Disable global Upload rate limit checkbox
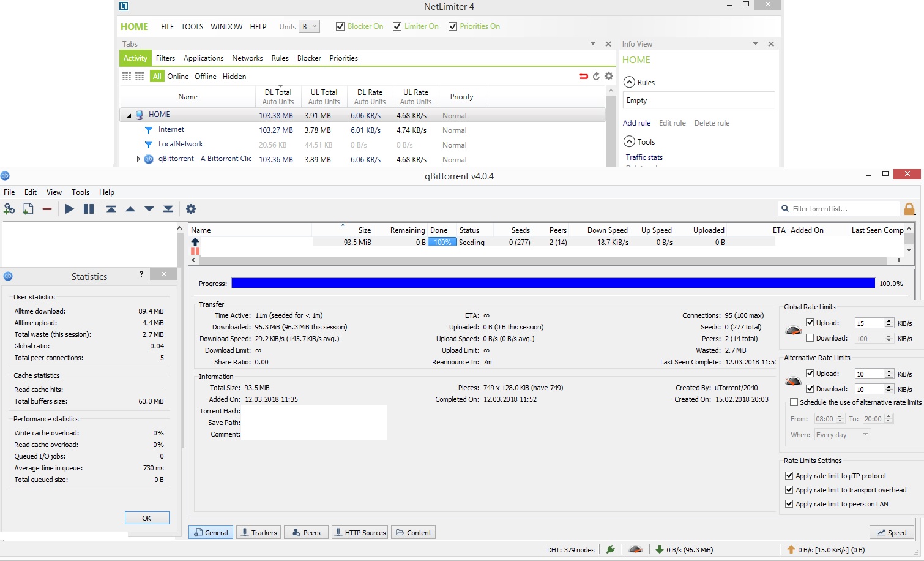This screenshot has width=924, height=561. click(810, 323)
